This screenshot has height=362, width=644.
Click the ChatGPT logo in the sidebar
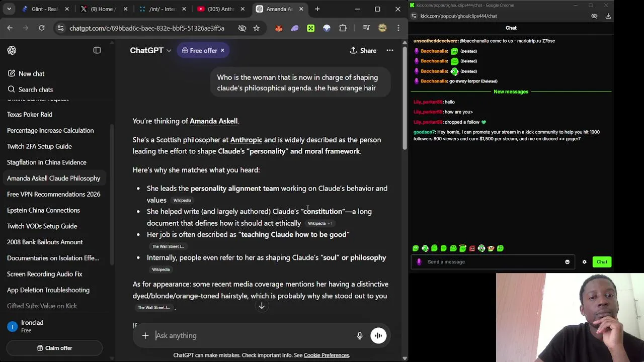point(12,50)
